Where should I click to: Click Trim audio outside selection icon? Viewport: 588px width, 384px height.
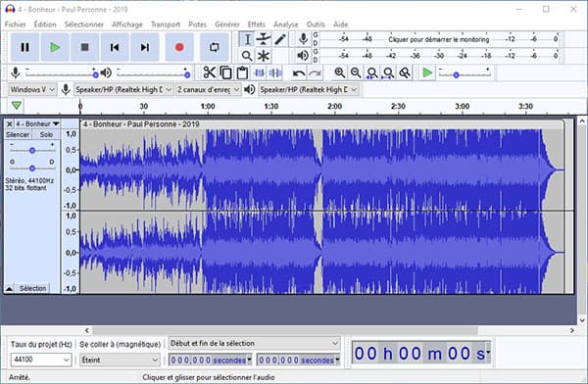(259, 72)
